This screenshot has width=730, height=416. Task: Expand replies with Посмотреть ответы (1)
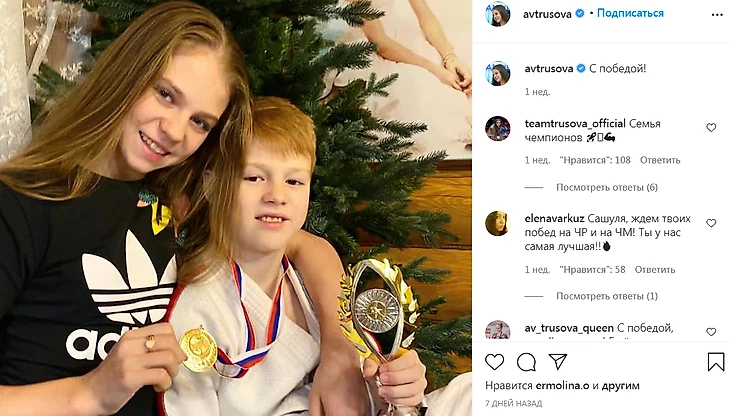click(607, 296)
